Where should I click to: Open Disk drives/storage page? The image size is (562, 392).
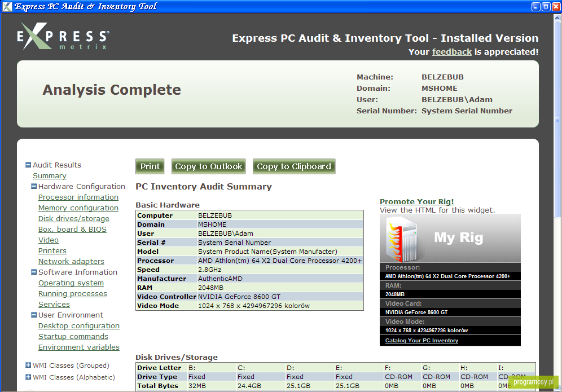(x=74, y=219)
